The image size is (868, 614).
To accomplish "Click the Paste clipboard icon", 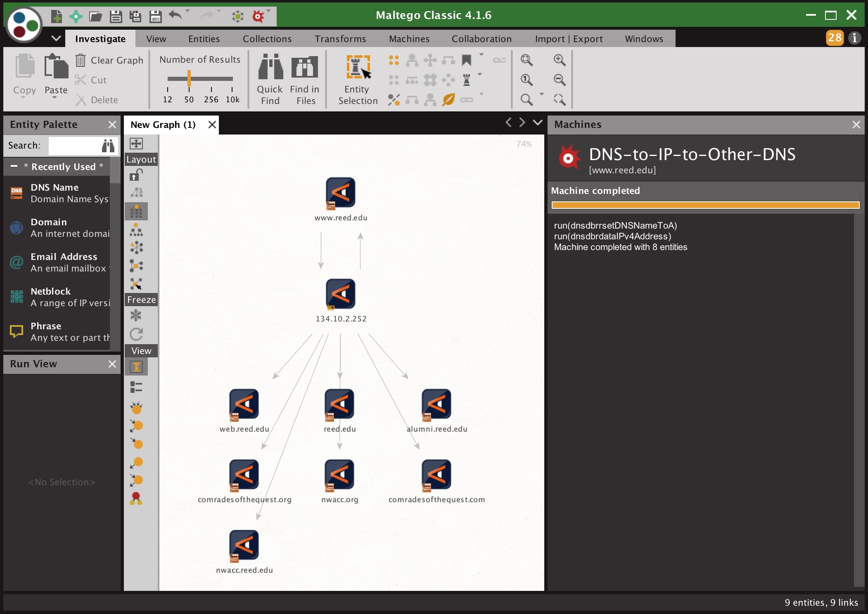I will tap(56, 66).
